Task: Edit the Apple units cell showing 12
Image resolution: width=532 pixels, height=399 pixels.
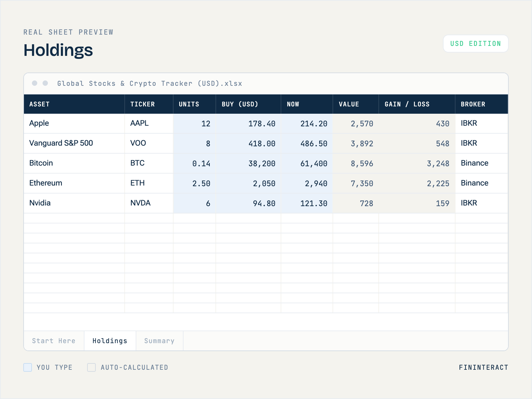Action: pos(195,123)
